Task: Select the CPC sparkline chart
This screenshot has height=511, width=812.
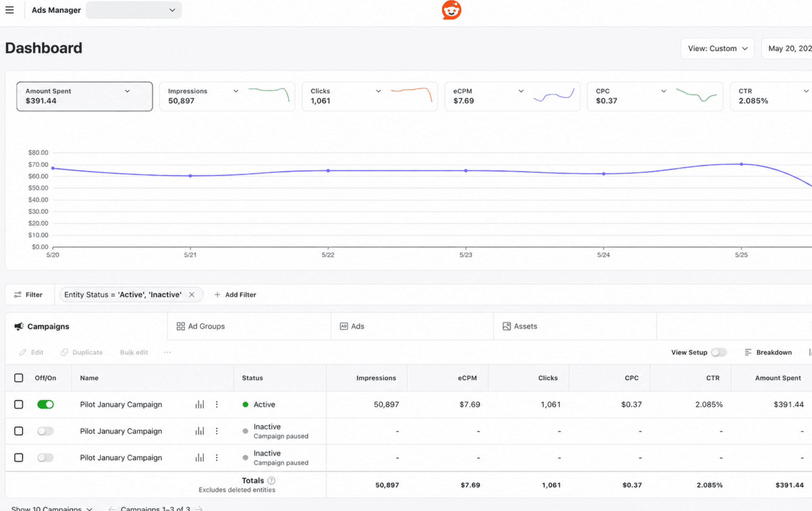Action: pos(696,95)
